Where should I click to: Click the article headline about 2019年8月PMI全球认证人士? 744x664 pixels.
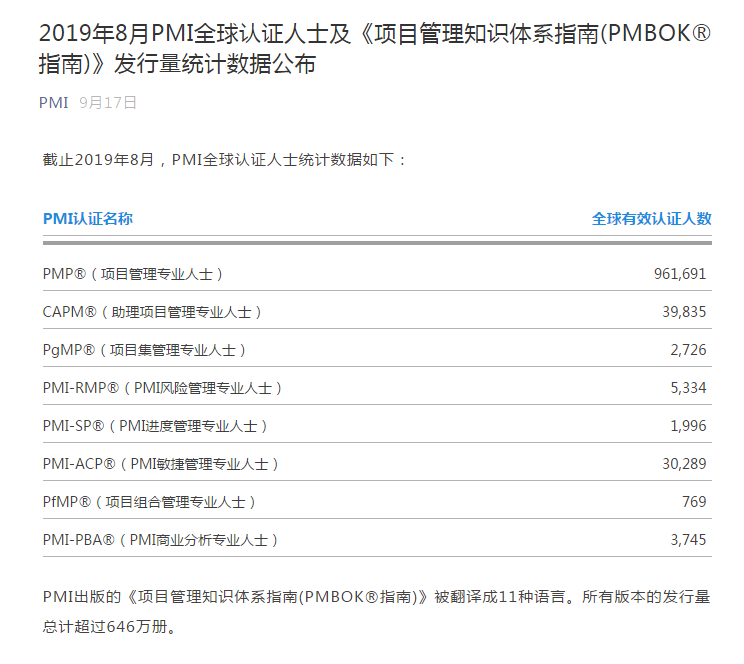375,48
